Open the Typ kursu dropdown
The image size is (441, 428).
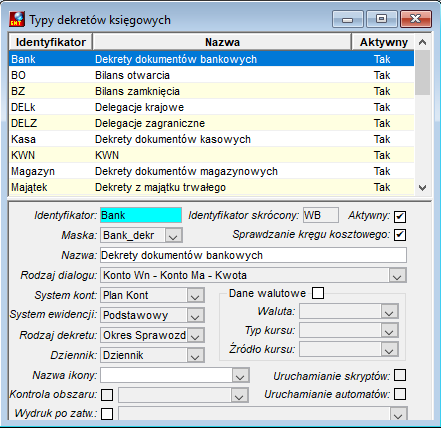(x=389, y=331)
